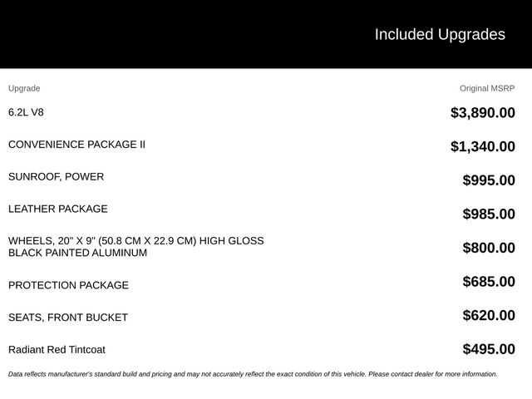
Task: Click the $620.00 price
Action: [x=489, y=316]
